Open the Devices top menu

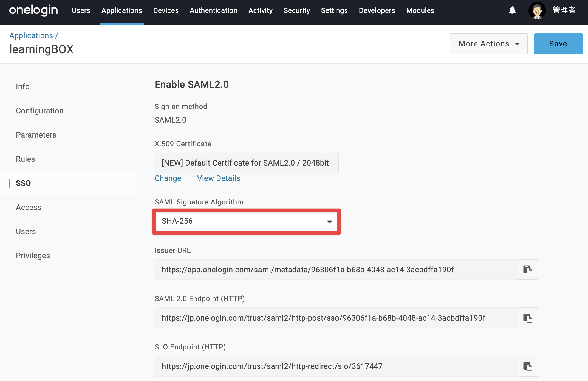coord(166,10)
